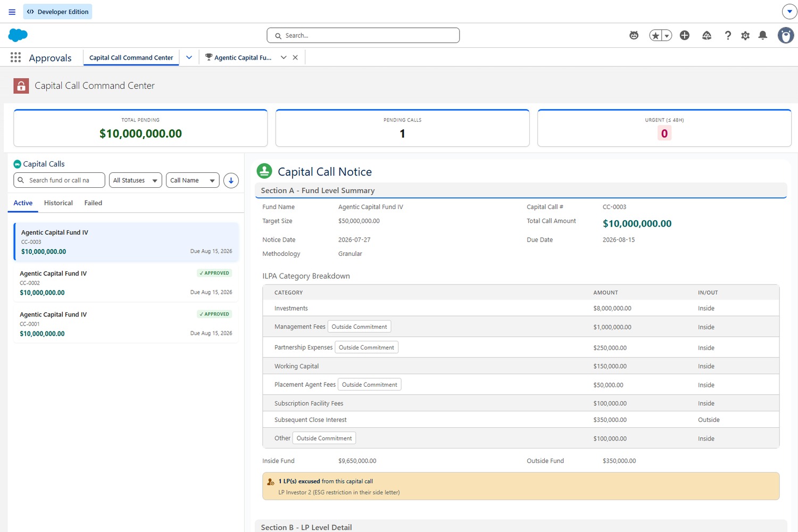Open the global actions plus icon
The width and height of the screenshot is (798, 532).
point(685,35)
